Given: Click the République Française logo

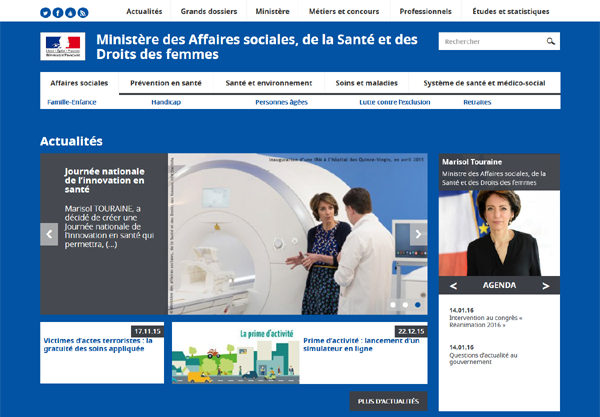Looking at the screenshot, I should (x=63, y=46).
